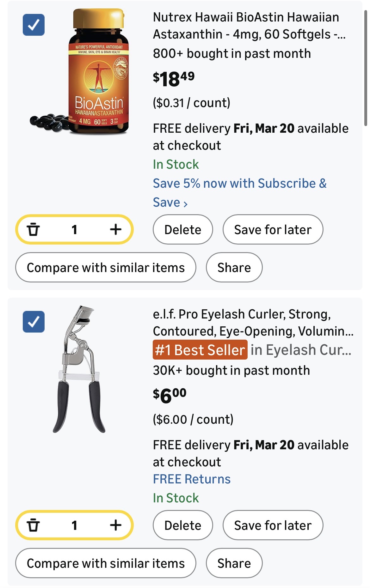The height and width of the screenshot is (588, 370).
Task: Click trash icon for BioAstin quantity
Action: click(x=33, y=229)
